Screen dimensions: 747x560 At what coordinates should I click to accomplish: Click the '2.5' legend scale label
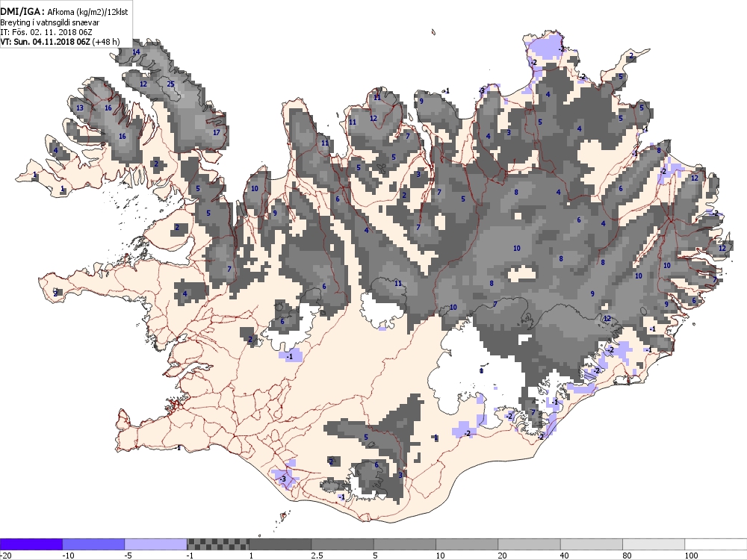(x=317, y=556)
